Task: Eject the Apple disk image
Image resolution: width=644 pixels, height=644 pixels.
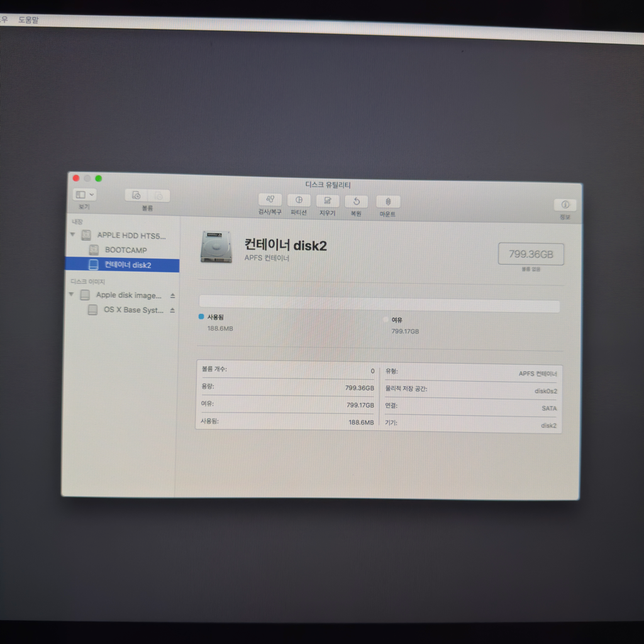Action: coord(172,296)
